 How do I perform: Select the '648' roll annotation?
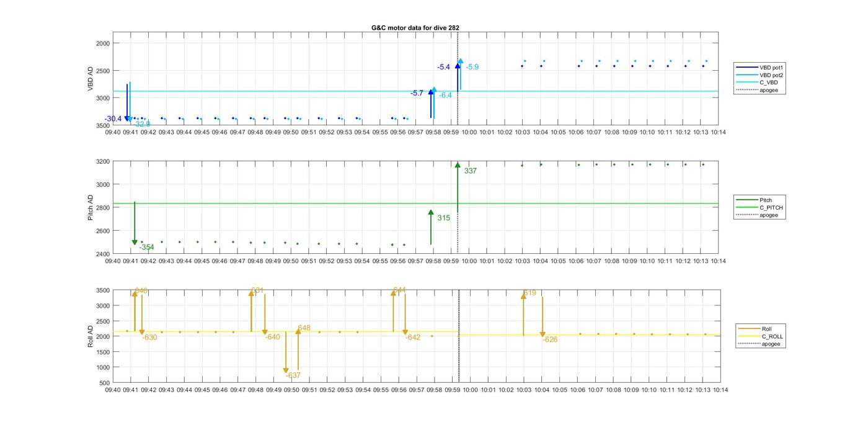[x=304, y=328]
